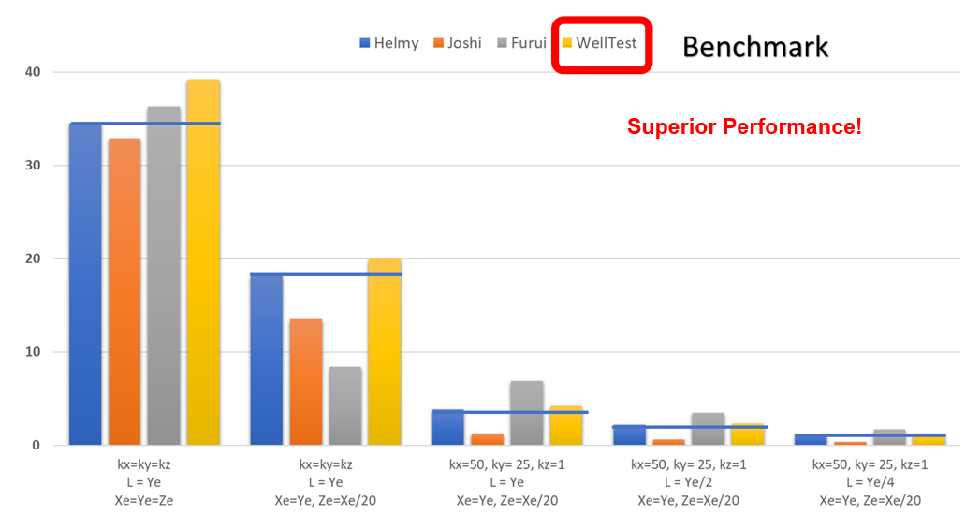
Task: Click the red Superior Performance! text
Action: click(744, 126)
